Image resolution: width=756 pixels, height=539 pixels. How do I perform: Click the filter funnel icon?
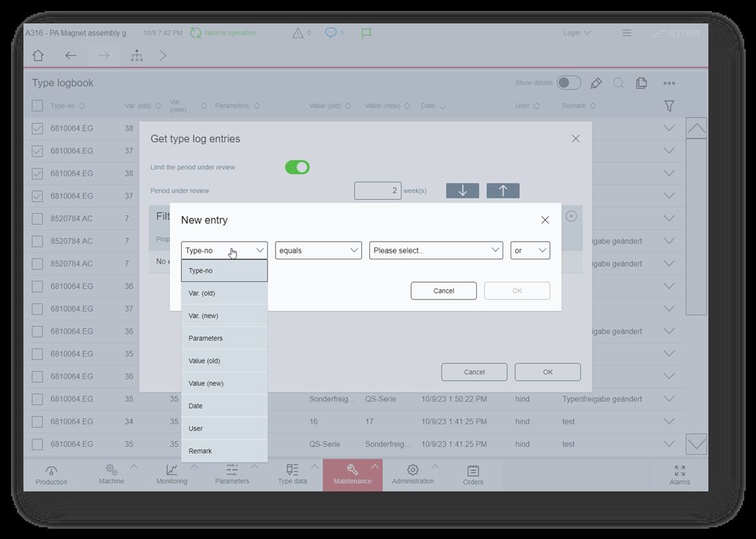669,106
